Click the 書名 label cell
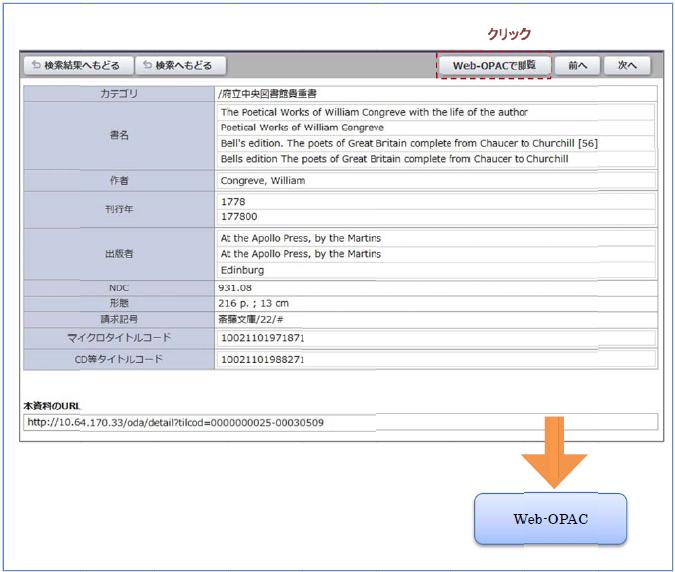Screen dimensions: 675x572 119,136
